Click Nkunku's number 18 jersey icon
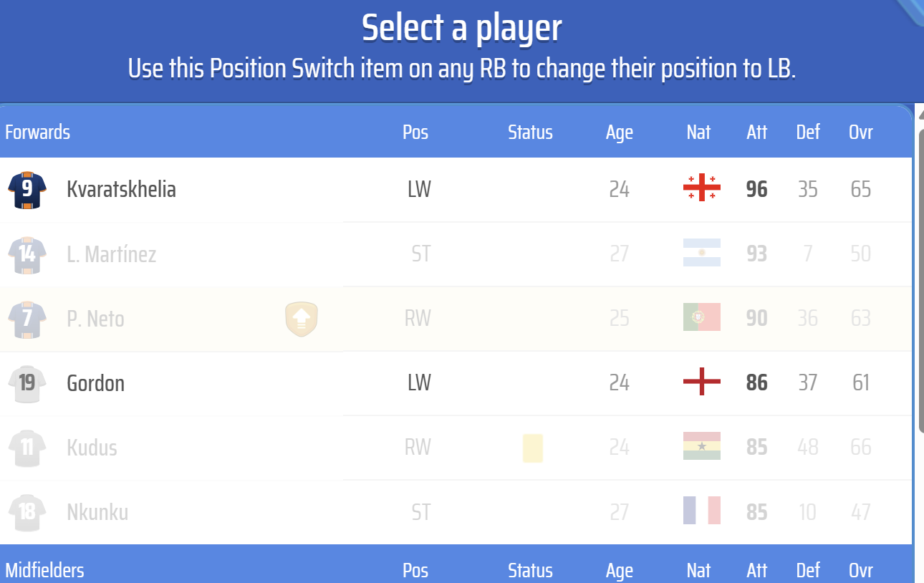The height and width of the screenshot is (583, 924). tap(27, 512)
